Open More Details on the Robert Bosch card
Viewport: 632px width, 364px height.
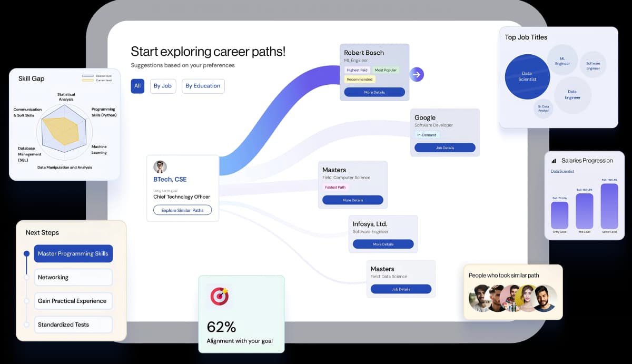click(374, 92)
